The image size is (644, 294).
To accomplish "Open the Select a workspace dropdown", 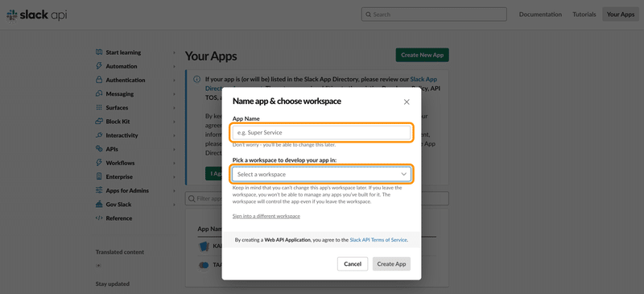I will 321,174.
